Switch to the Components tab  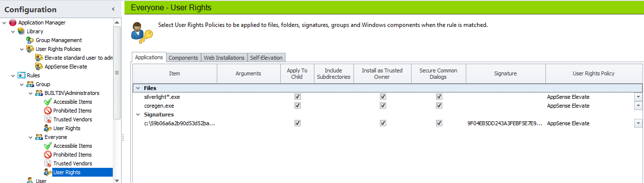(x=183, y=58)
